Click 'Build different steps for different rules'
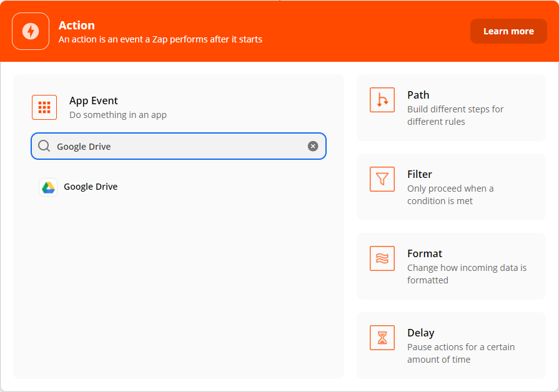Image resolution: width=559 pixels, height=392 pixels. click(455, 115)
